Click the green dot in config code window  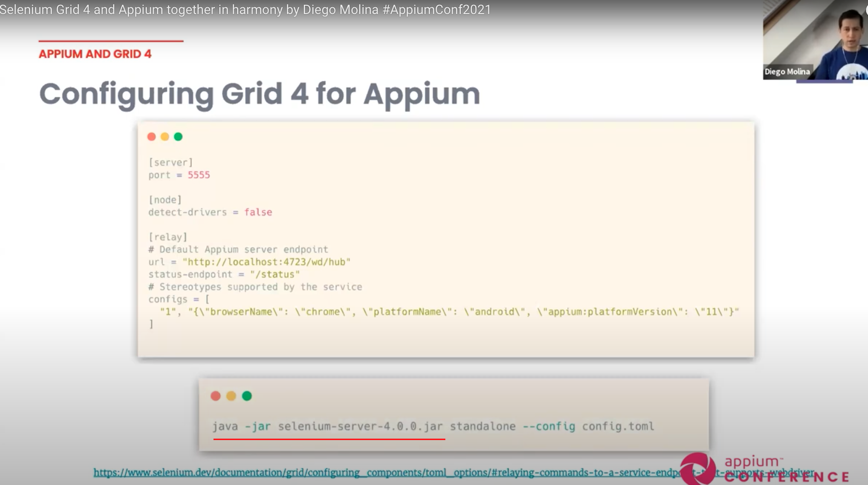coord(178,137)
